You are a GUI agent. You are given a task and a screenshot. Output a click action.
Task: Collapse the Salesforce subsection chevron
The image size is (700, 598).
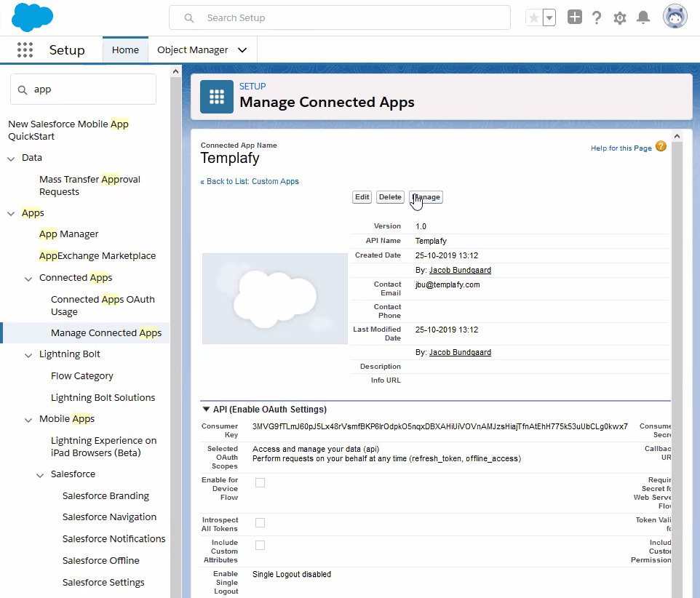40,475
